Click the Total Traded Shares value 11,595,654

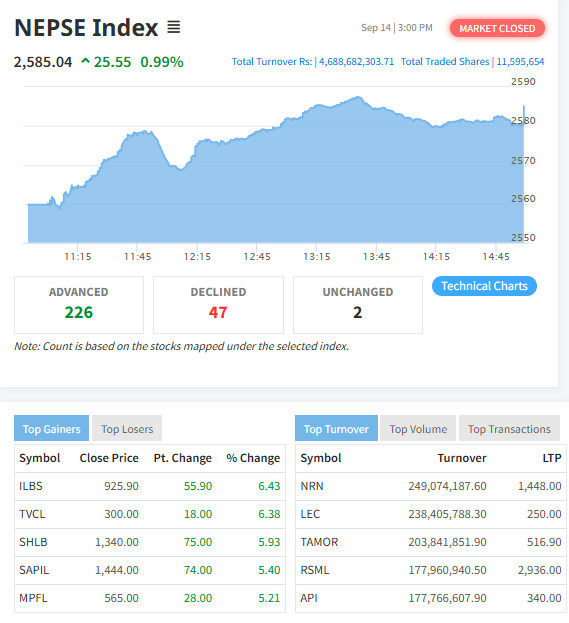[x=520, y=62]
